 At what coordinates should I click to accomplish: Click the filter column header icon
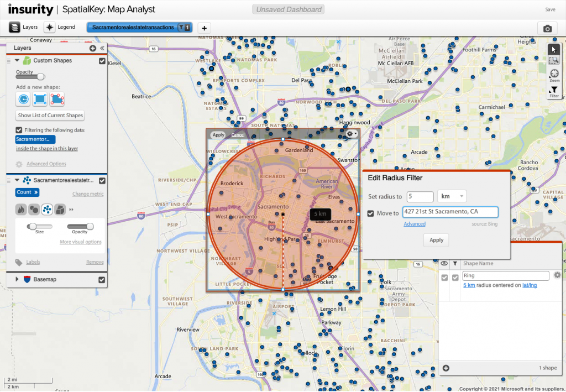point(455,264)
